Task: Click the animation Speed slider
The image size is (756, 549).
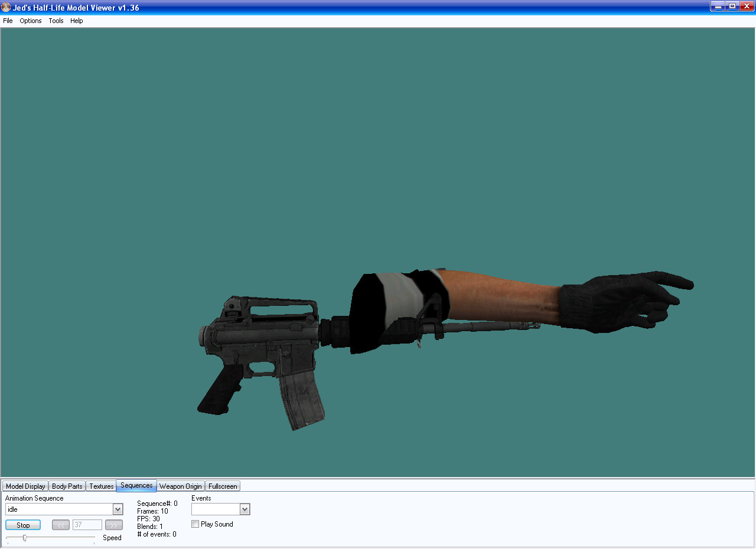Action: [x=24, y=538]
